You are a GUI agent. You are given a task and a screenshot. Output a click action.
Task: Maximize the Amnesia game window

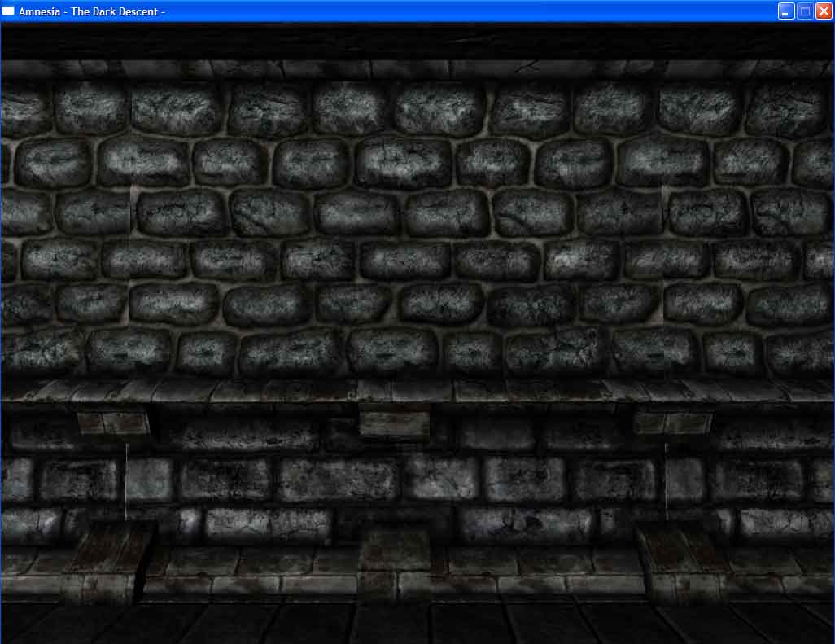[x=804, y=11]
